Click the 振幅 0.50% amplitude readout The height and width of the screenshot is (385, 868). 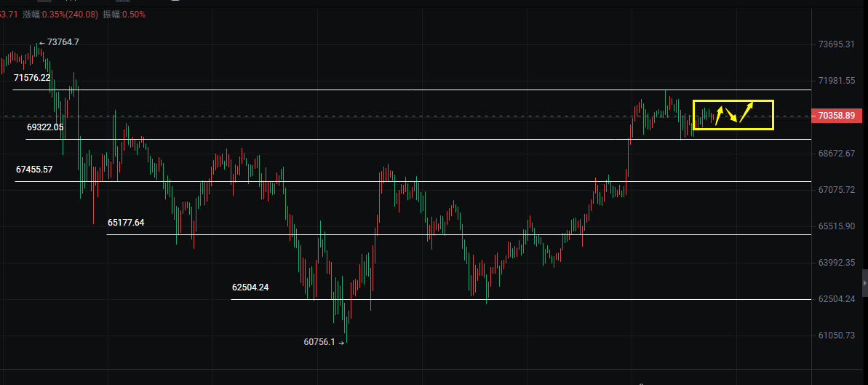[124, 14]
